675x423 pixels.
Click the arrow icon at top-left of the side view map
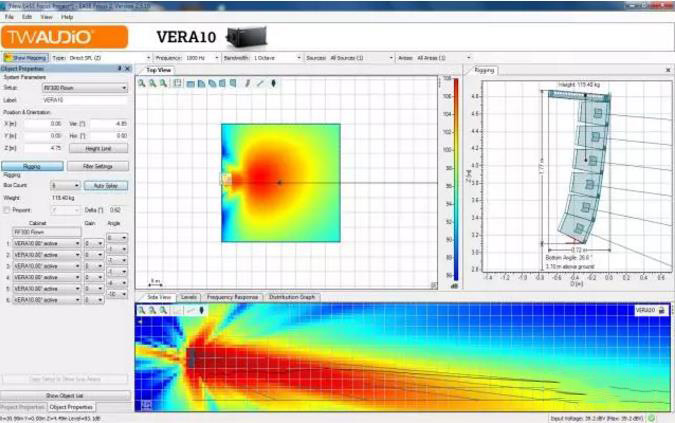(139, 322)
